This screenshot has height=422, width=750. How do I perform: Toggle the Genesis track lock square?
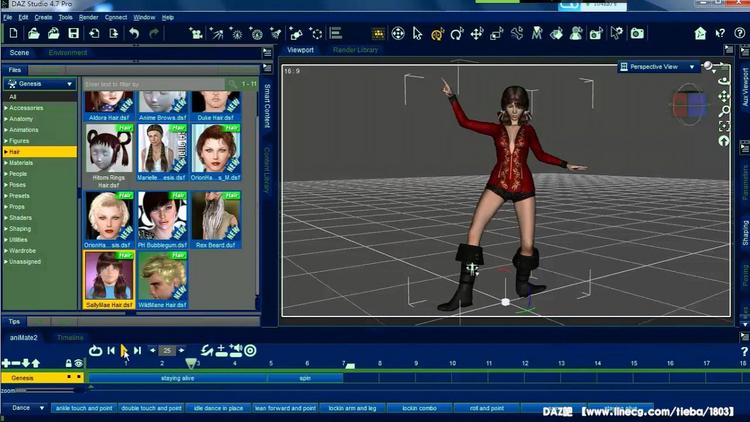click(x=69, y=377)
